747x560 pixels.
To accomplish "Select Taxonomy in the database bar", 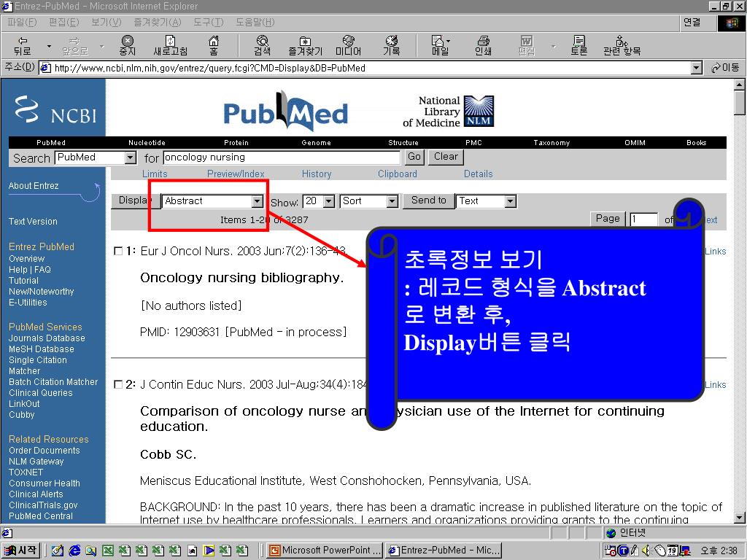I will click(551, 142).
